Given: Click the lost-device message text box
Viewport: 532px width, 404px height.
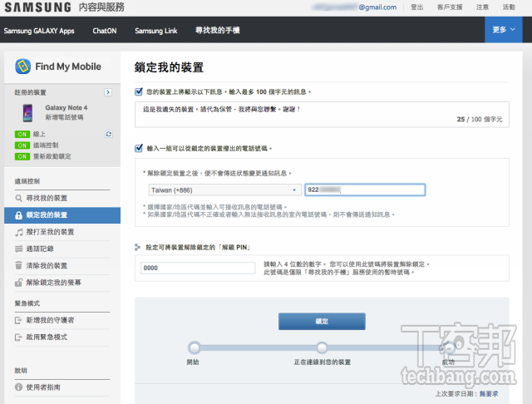Looking at the screenshot, I should [x=322, y=115].
